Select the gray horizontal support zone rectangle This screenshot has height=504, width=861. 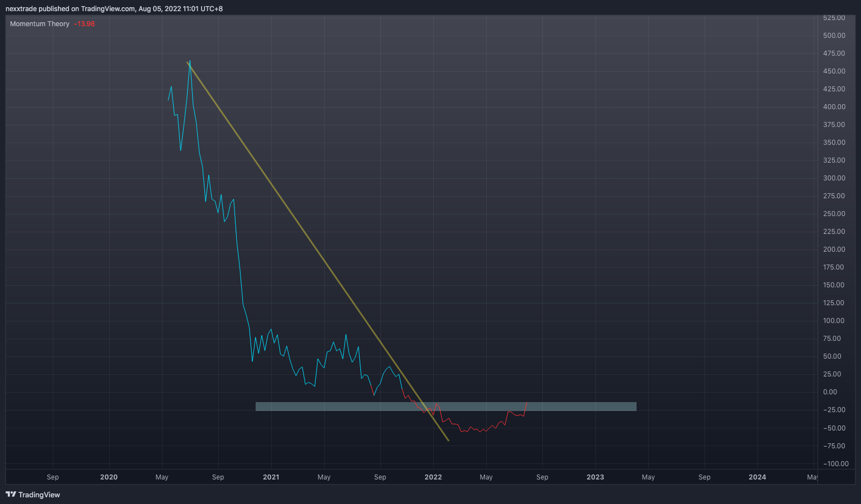446,407
